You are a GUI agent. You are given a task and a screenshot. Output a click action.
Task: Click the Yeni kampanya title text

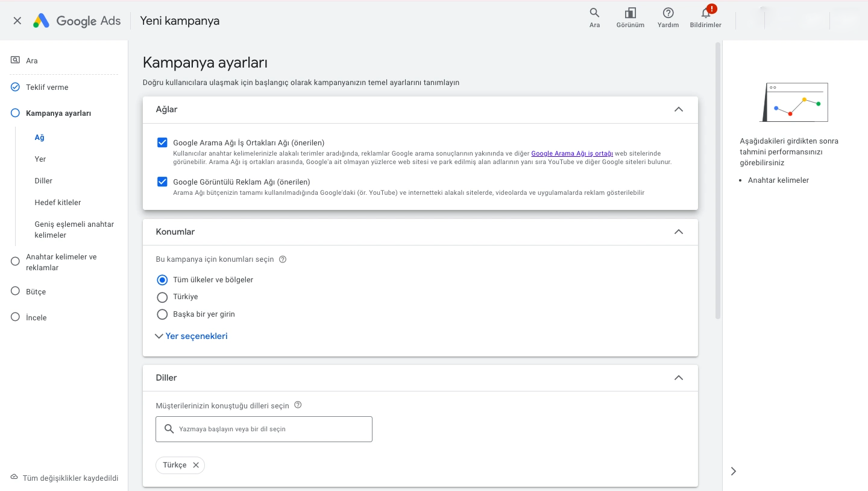click(x=180, y=21)
